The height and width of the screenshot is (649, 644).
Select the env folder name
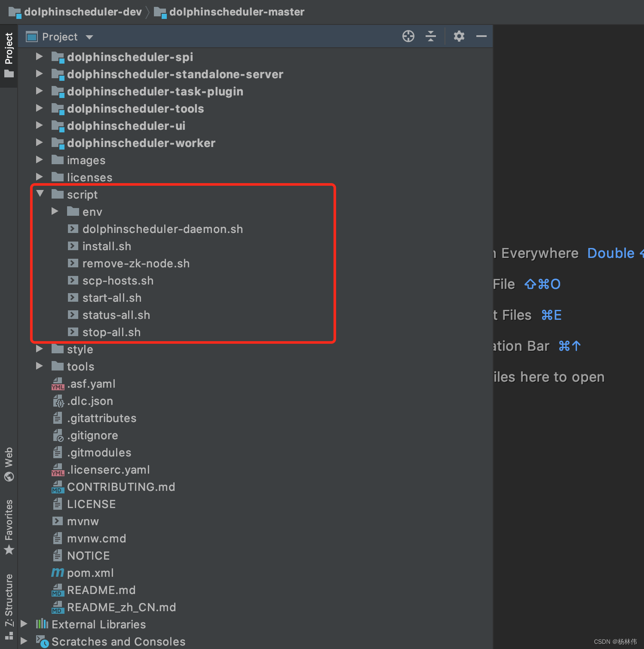coord(92,212)
